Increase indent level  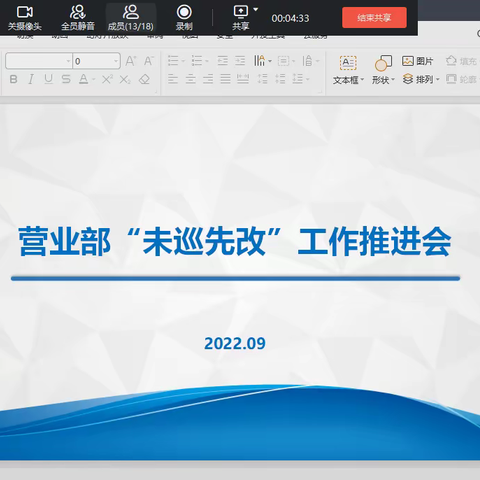tap(240, 61)
